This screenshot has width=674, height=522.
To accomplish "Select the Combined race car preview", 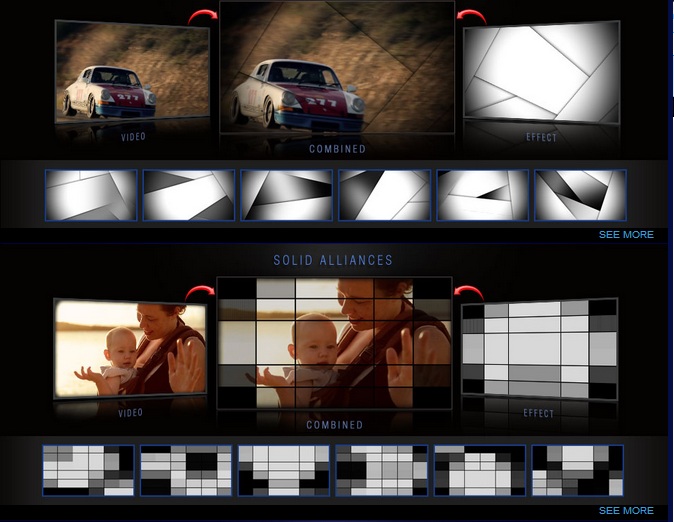I will point(336,70).
